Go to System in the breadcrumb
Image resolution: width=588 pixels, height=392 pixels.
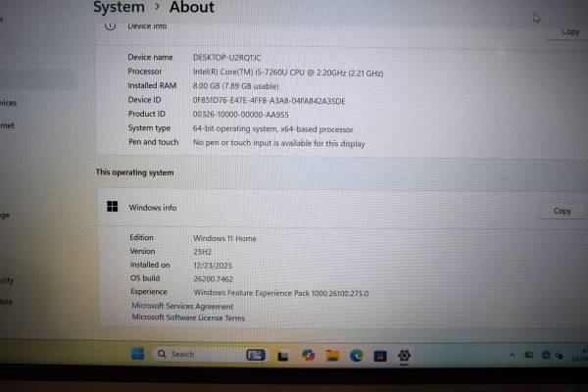pos(118,8)
